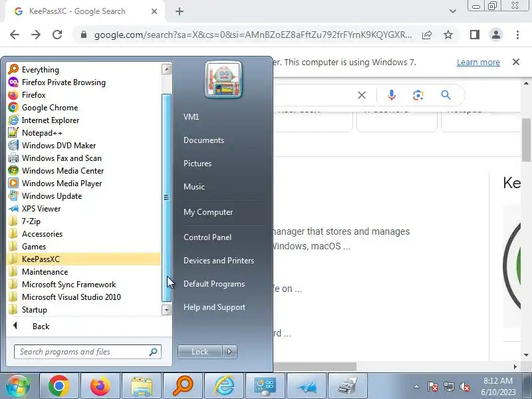Screen dimensions: 532x399
Task: Click Chrome's forward navigation arrow
Action: [36, 35]
